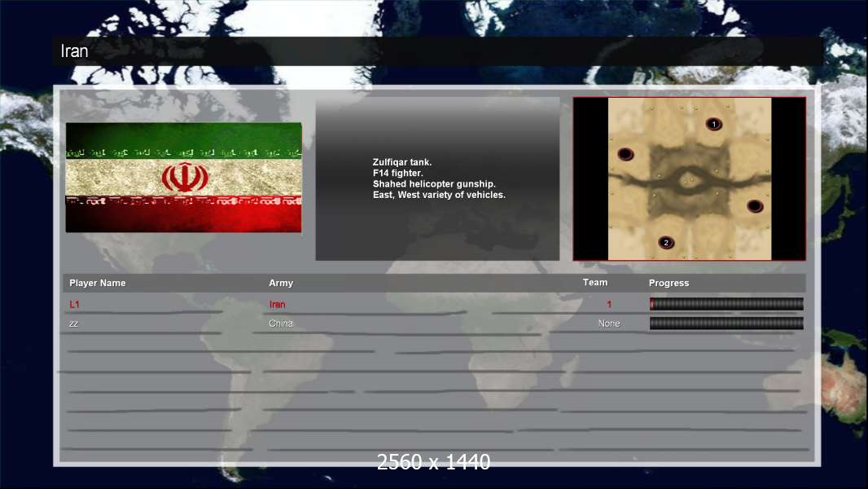The height and width of the screenshot is (489, 868).
Task: Select start position marker 2 on map
Action: 666,243
